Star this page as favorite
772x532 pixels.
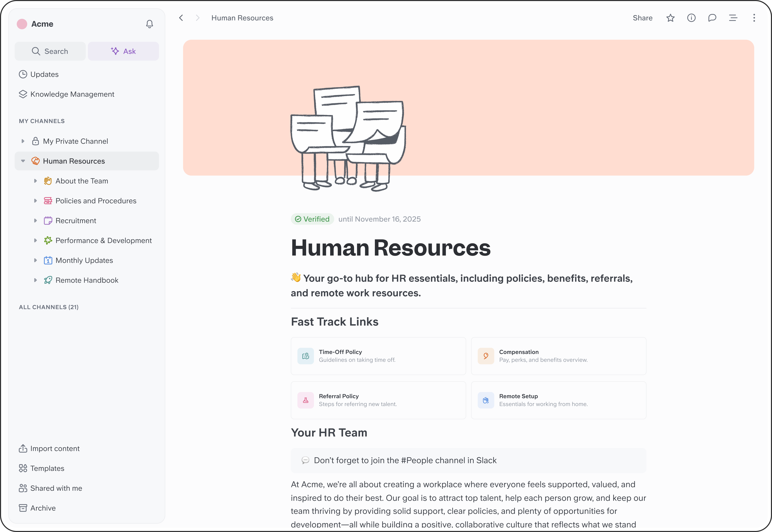[671, 18]
